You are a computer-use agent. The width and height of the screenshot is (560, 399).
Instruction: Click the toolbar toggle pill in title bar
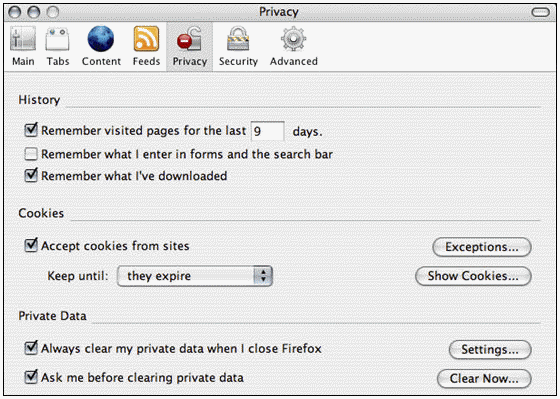point(540,12)
